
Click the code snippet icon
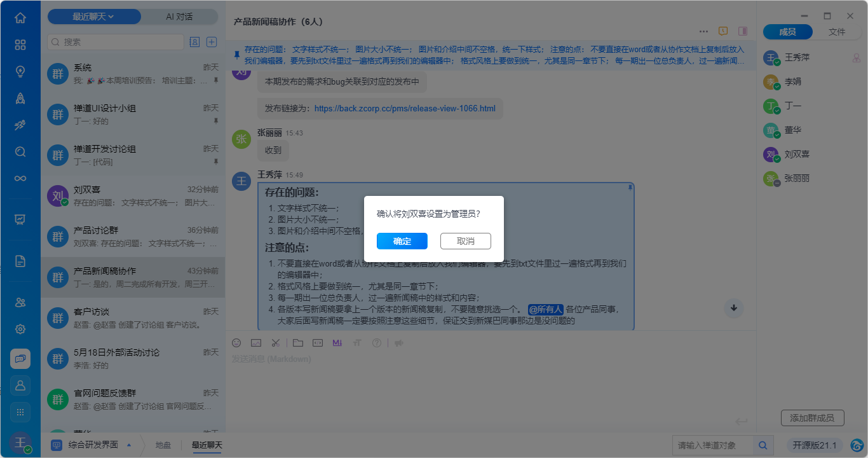coord(318,343)
